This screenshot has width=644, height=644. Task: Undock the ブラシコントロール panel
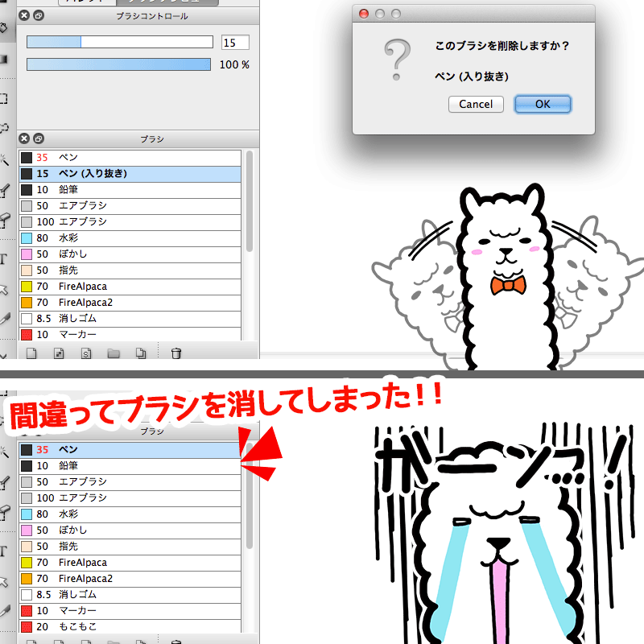click(x=39, y=14)
